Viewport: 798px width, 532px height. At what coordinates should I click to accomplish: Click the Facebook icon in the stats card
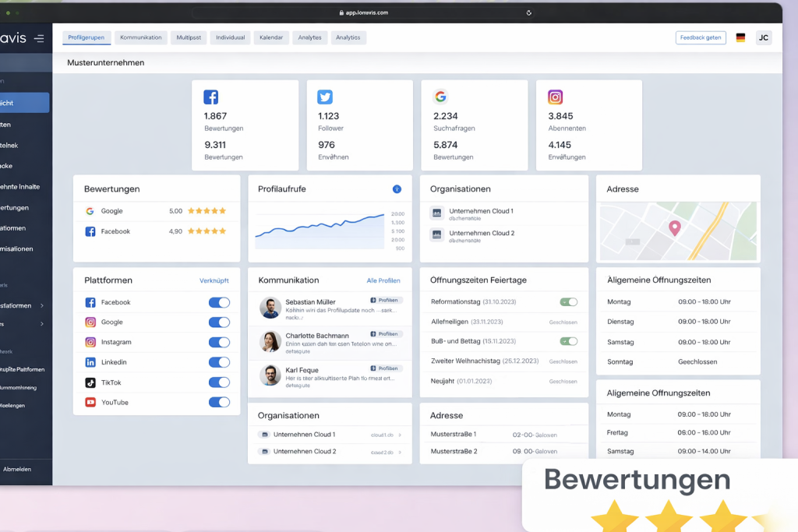[x=210, y=97]
